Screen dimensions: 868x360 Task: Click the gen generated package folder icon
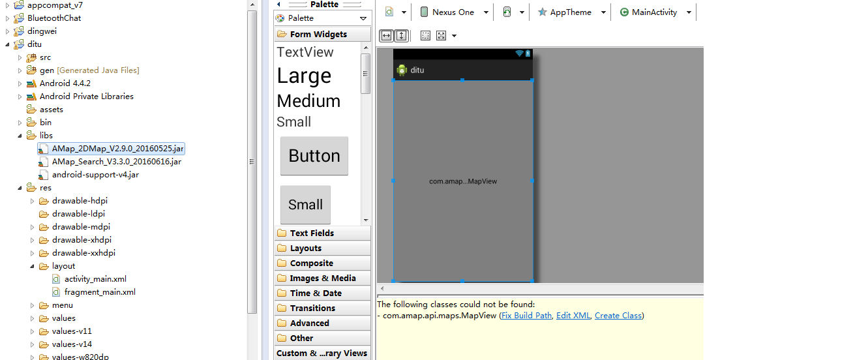click(x=31, y=70)
